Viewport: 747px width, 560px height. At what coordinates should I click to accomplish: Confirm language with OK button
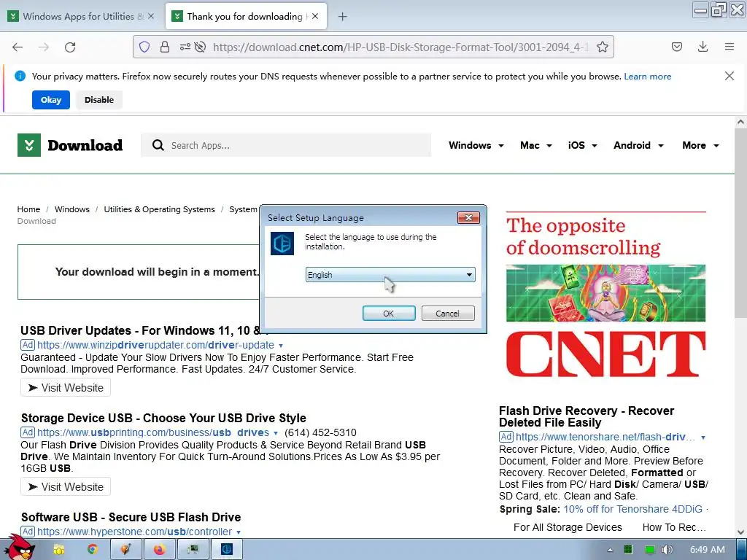click(389, 314)
